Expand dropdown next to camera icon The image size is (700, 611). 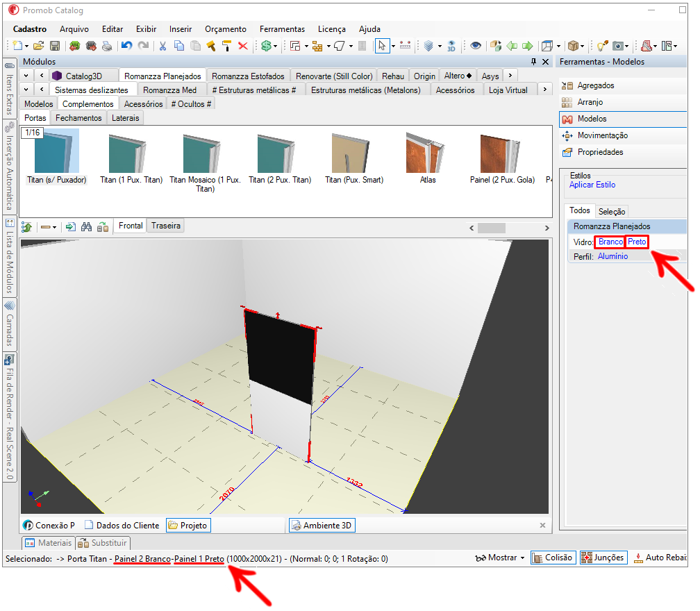tap(627, 47)
